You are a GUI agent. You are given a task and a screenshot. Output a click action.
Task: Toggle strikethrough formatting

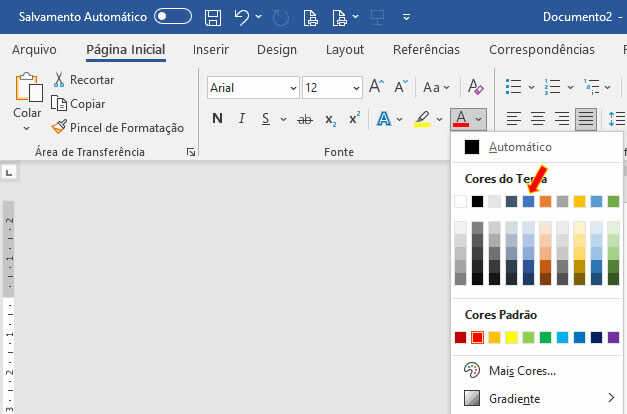(x=305, y=119)
